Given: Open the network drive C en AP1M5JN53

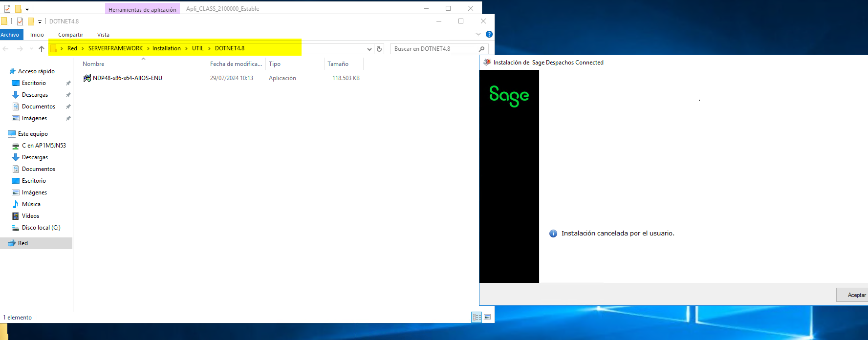Looking at the screenshot, I should coord(43,146).
